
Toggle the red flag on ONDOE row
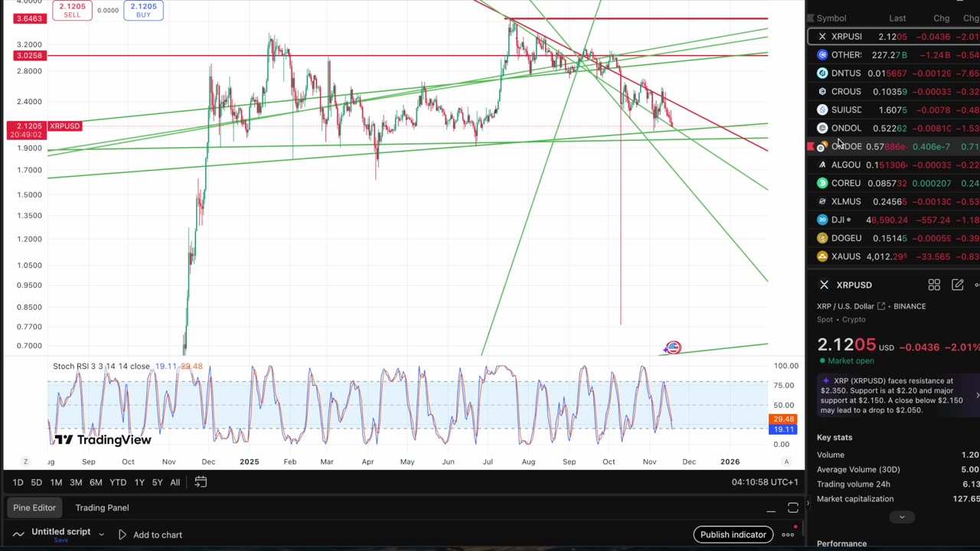(x=811, y=147)
